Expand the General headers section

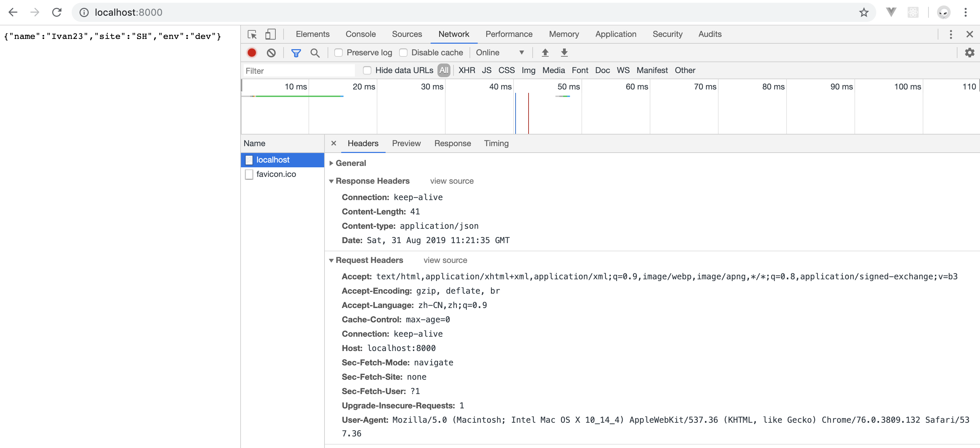tap(350, 163)
